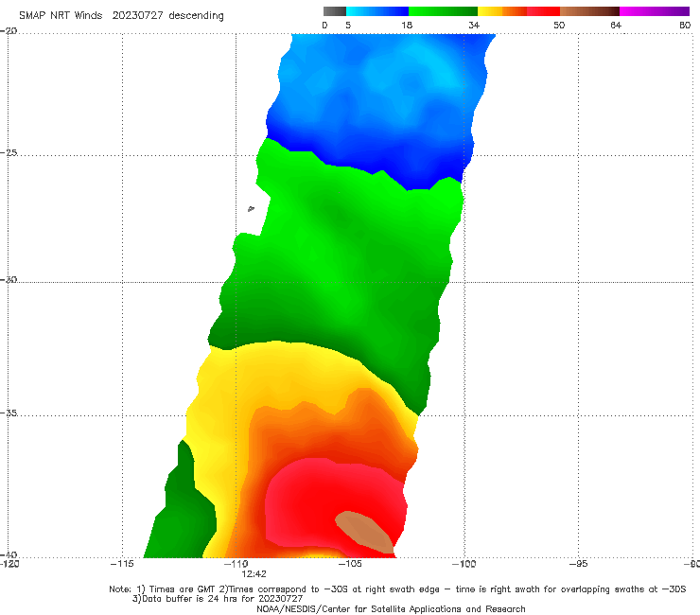700x615 pixels.
Task: Click the '-100' longitude axis label
Action: 464,564
